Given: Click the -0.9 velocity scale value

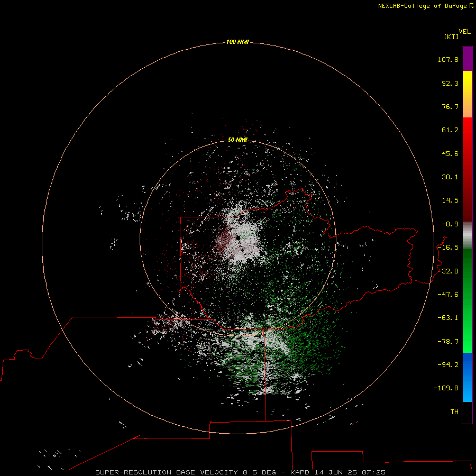Looking at the screenshot, I should point(450,224).
